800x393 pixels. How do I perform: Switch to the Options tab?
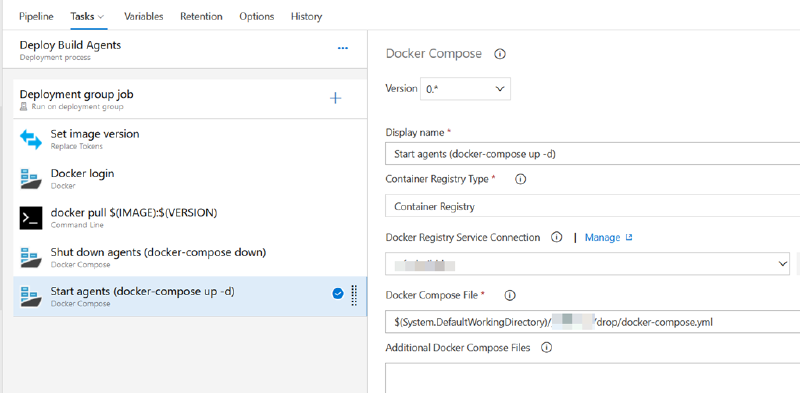pyautogui.click(x=257, y=16)
